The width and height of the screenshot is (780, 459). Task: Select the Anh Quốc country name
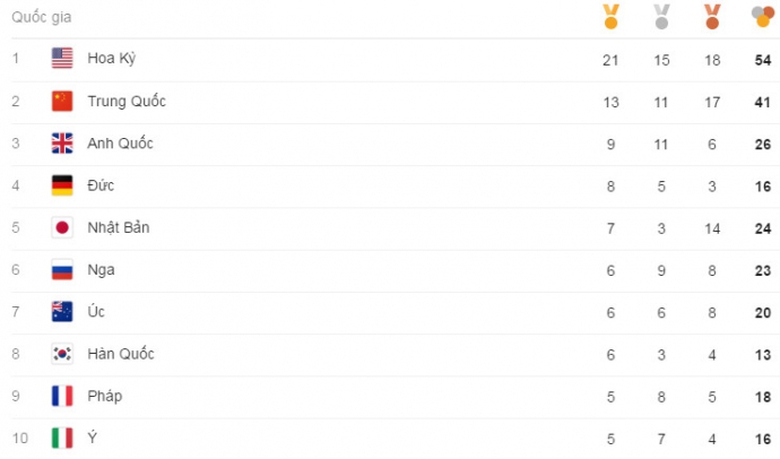(x=120, y=143)
